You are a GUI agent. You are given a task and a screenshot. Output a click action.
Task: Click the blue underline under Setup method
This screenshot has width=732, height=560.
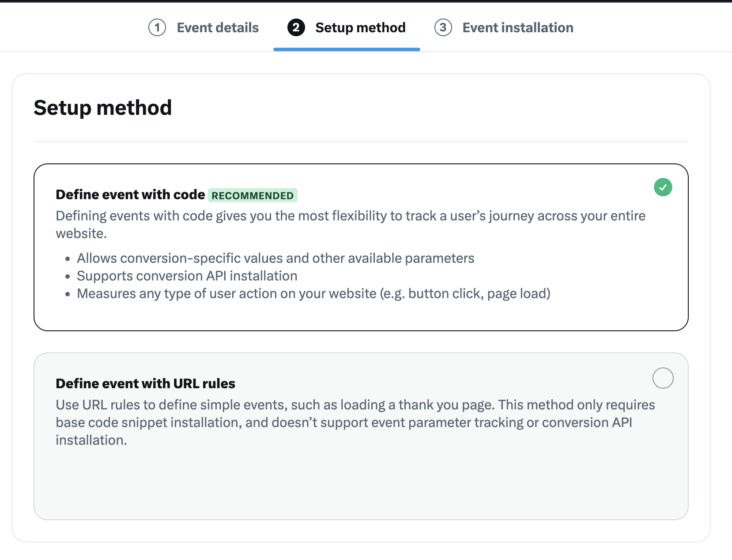pyautogui.click(x=347, y=49)
